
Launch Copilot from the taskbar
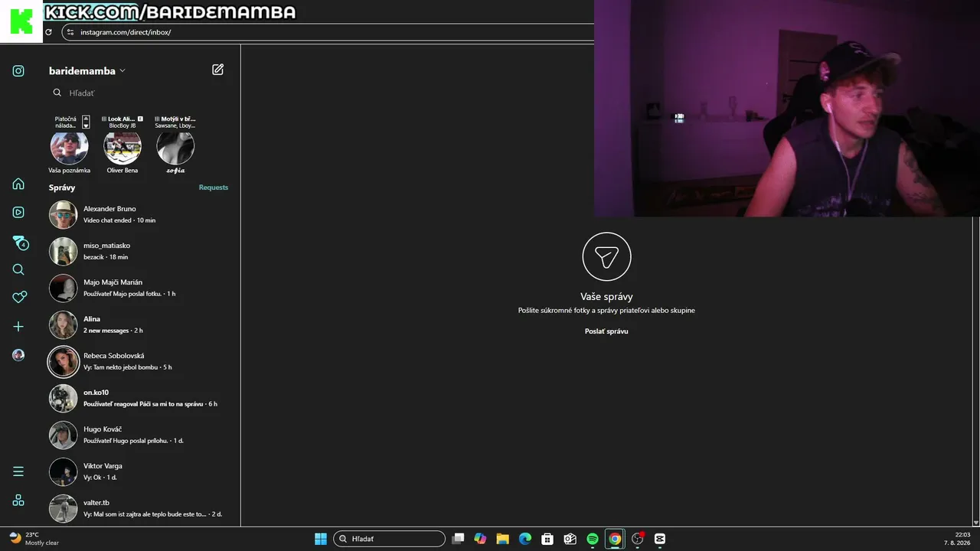[x=480, y=539]
